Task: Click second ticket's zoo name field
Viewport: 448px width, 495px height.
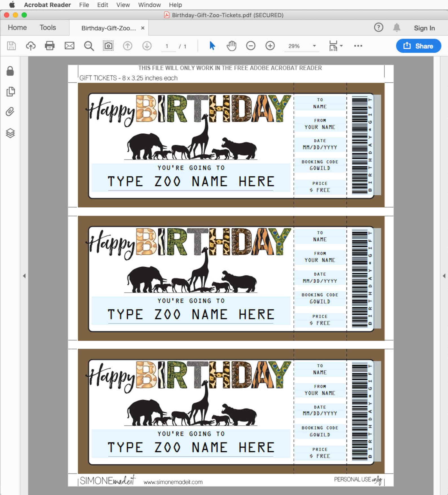Action: click(x=191, y=314)
